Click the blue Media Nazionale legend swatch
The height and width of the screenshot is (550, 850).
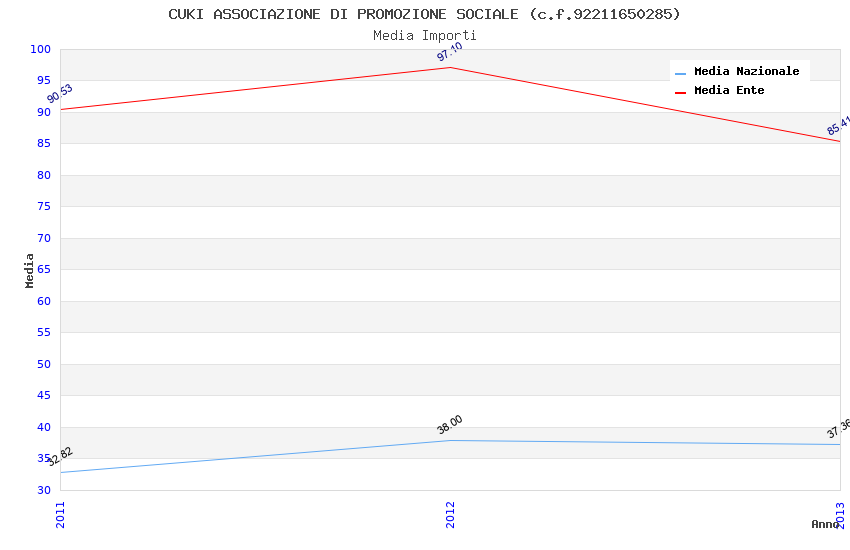680,73
